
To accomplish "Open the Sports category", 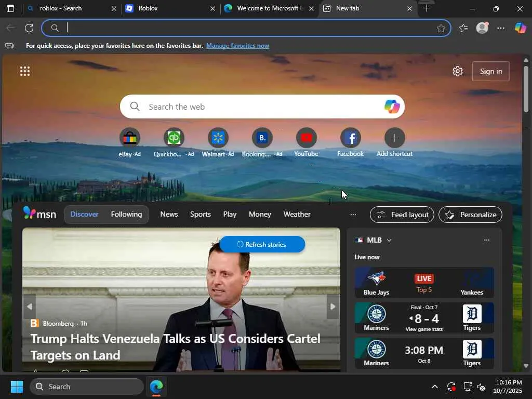I will 200,214.
